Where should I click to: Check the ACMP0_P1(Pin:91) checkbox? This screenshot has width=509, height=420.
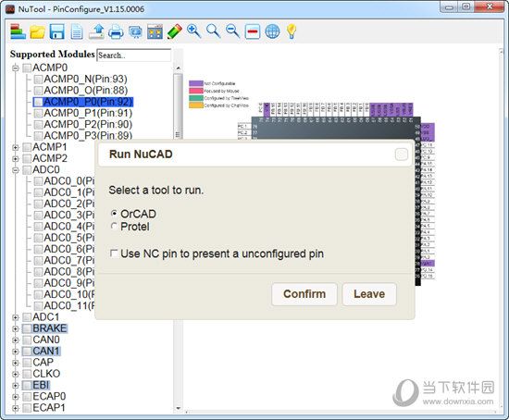point(38,113)
